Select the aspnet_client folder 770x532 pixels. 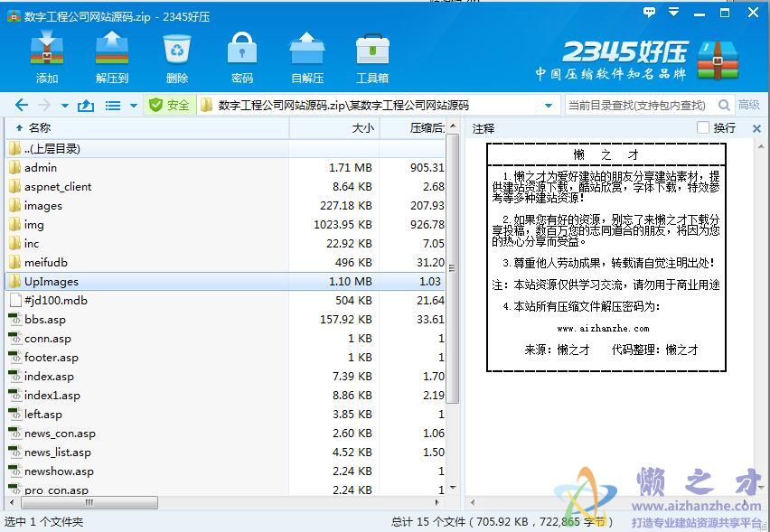tap(226, 187)
